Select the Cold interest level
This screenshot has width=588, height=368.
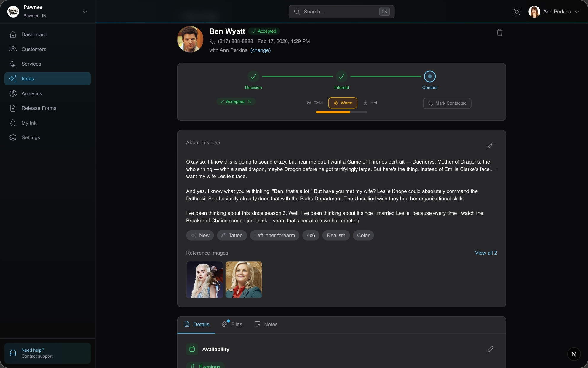click(314, 103)
